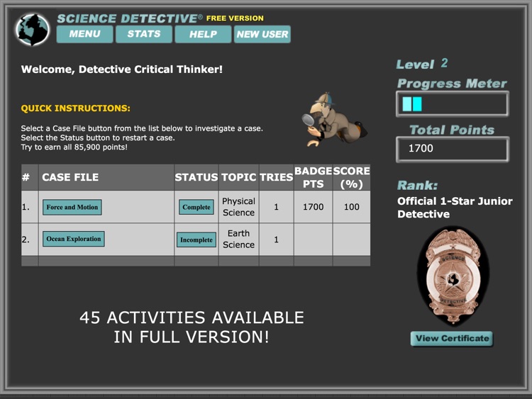This screenshot has height=399, width=532.
Task: Click the Total Points label
Action: point(452,130)
